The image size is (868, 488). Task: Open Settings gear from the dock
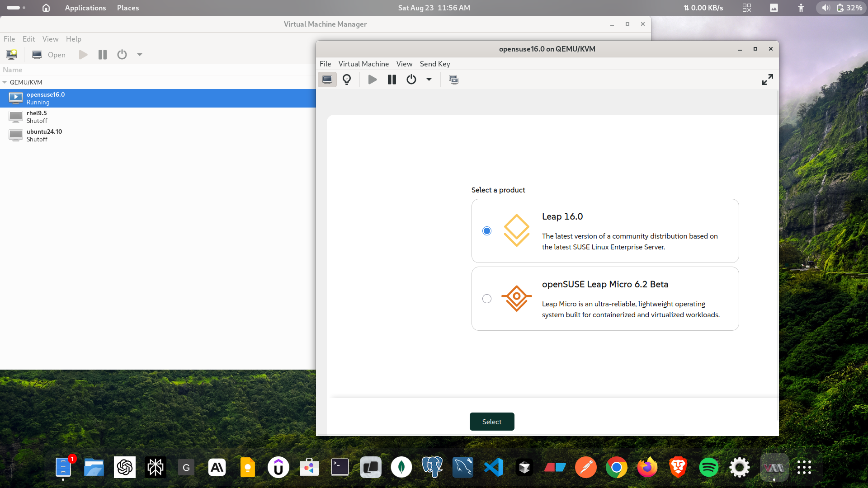pyautogui.click(x=740, y=467)
